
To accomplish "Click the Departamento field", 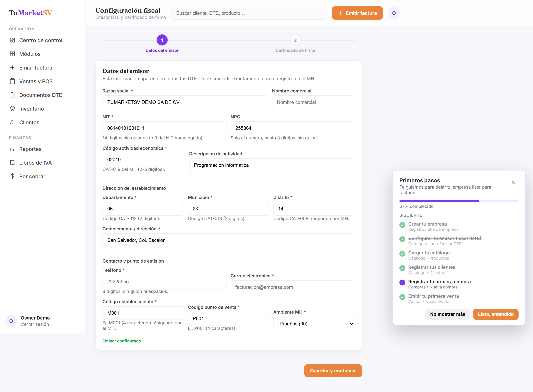I will pyautogui.click(x=143, y=209).
